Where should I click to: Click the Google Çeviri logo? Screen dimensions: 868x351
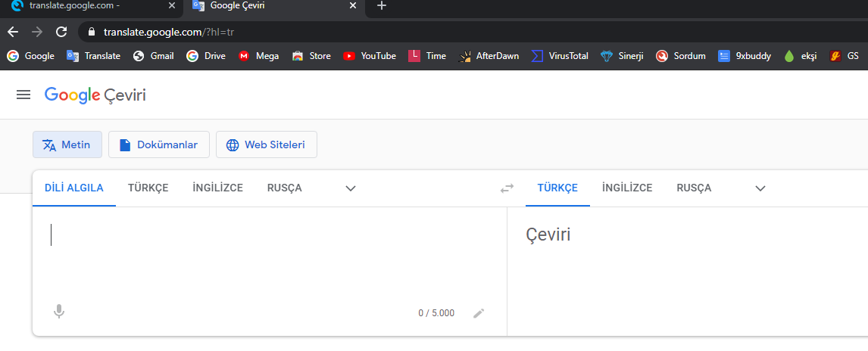click(95, 95)
